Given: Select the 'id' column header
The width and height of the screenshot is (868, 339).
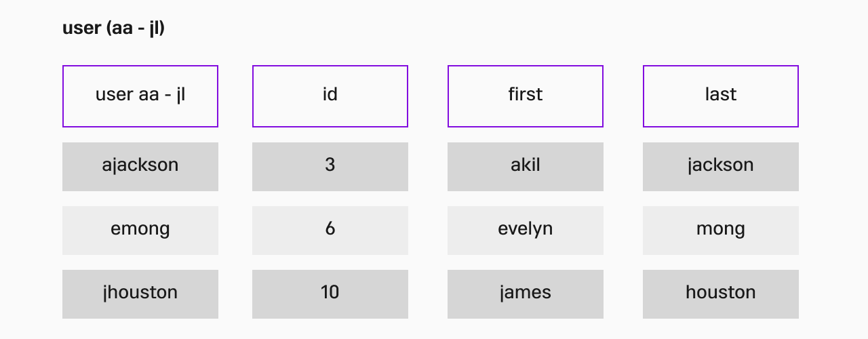Looking at the screenshot, I should (x=330, y=96).
